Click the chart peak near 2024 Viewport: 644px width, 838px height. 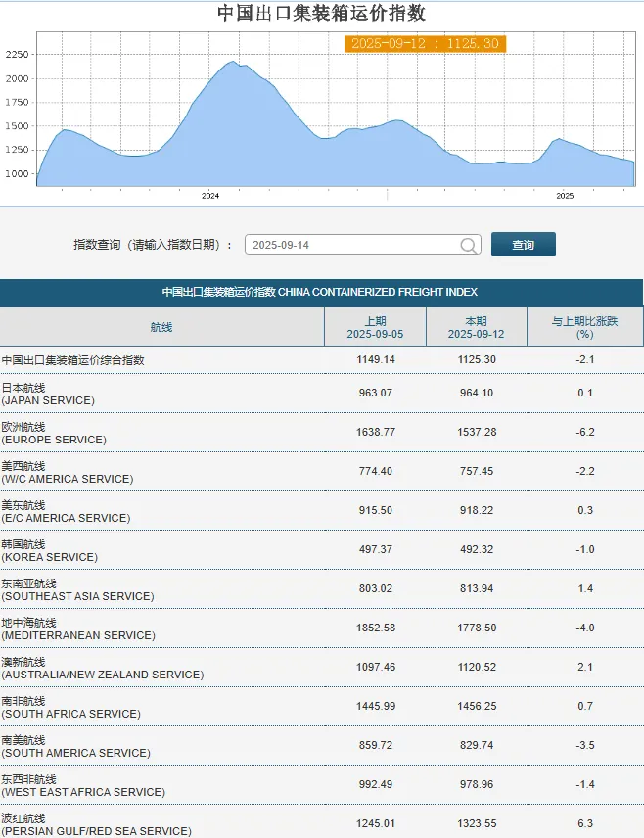point(233,62)
